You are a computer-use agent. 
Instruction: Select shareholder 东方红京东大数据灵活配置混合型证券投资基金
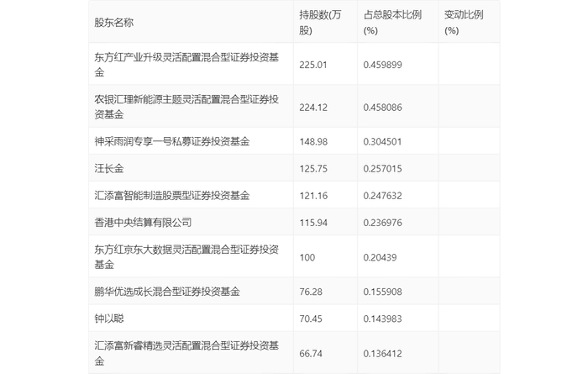[186, 257]
